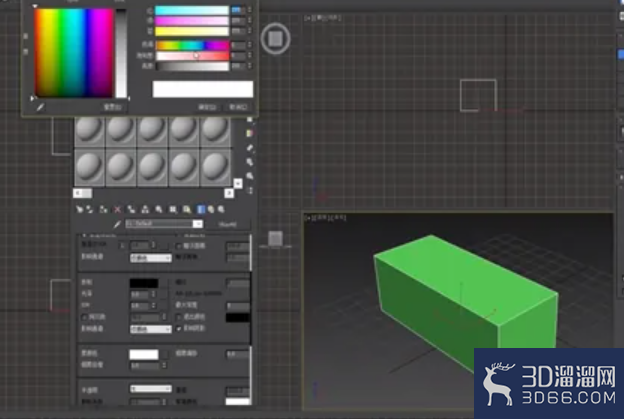
Task: Click the fourth icon in sample slots side strip
Action: point(250,162)
